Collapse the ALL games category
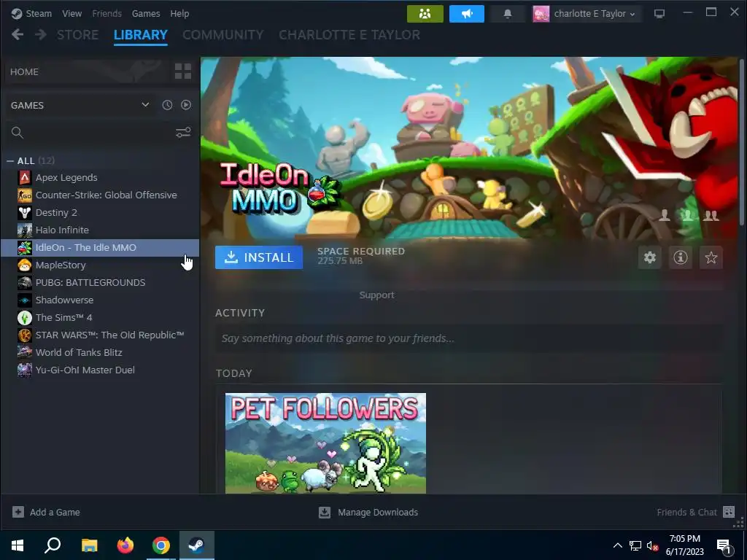 (x=10, y=161)
